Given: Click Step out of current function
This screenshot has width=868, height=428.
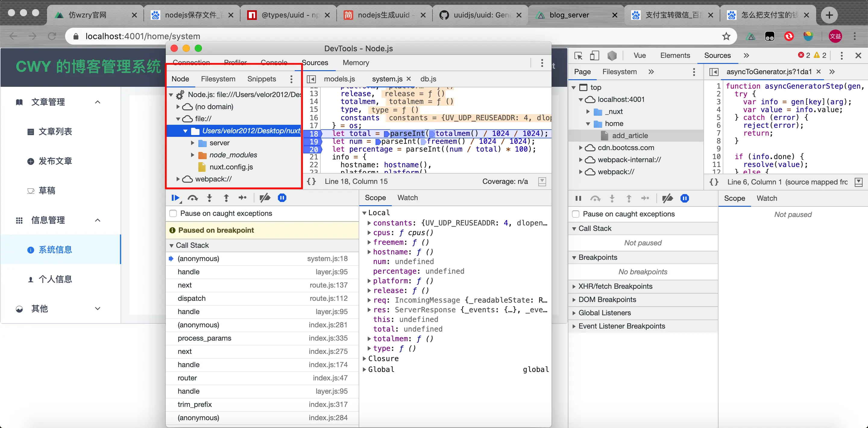Looking at the screenshot, I should 226,198.
